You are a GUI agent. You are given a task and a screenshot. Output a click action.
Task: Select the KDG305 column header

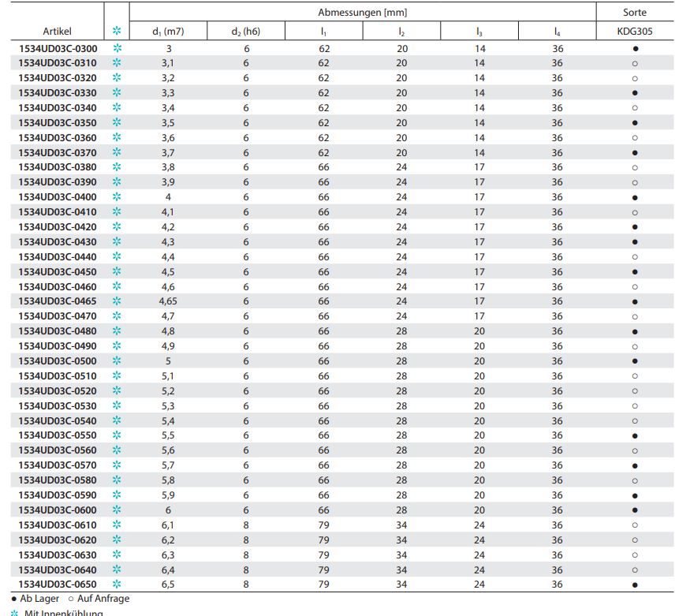click(635, 32)
